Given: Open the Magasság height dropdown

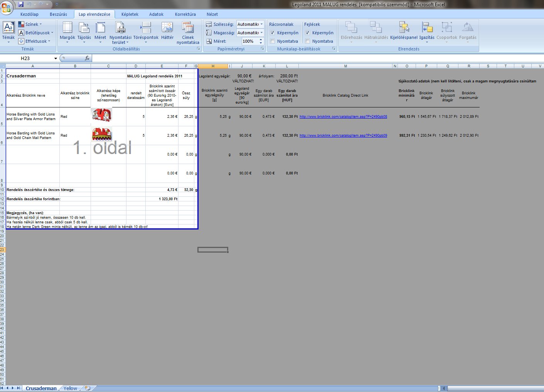Looking at the screenshot, I should (x=261, y=33).
